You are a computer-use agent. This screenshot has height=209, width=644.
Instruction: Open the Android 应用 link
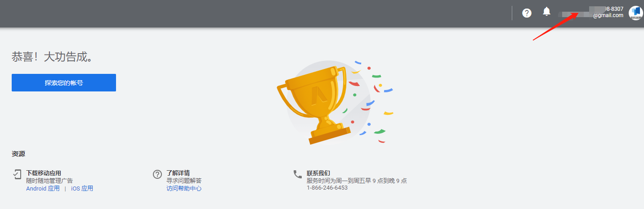click(43, 188)
